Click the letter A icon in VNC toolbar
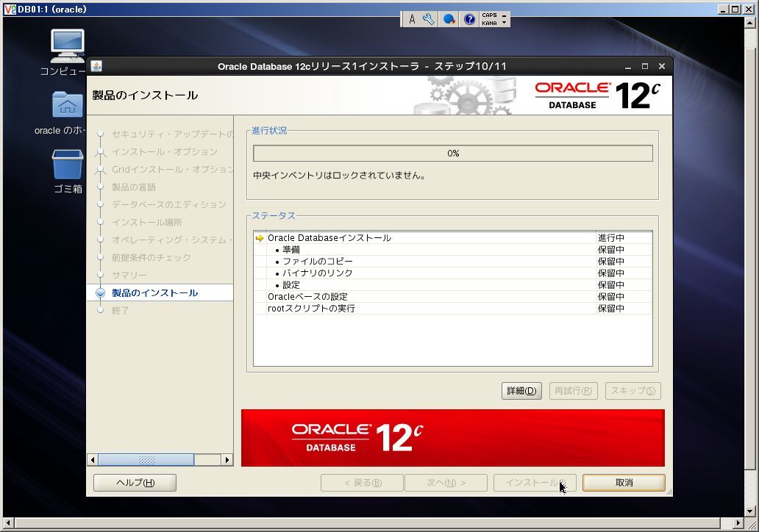 412,19
